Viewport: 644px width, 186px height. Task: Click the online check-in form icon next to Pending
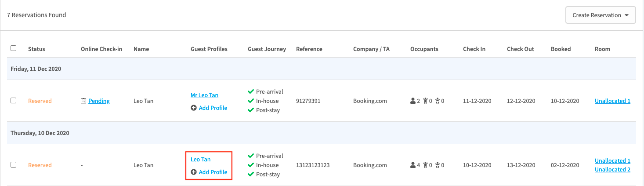(83, 101)
